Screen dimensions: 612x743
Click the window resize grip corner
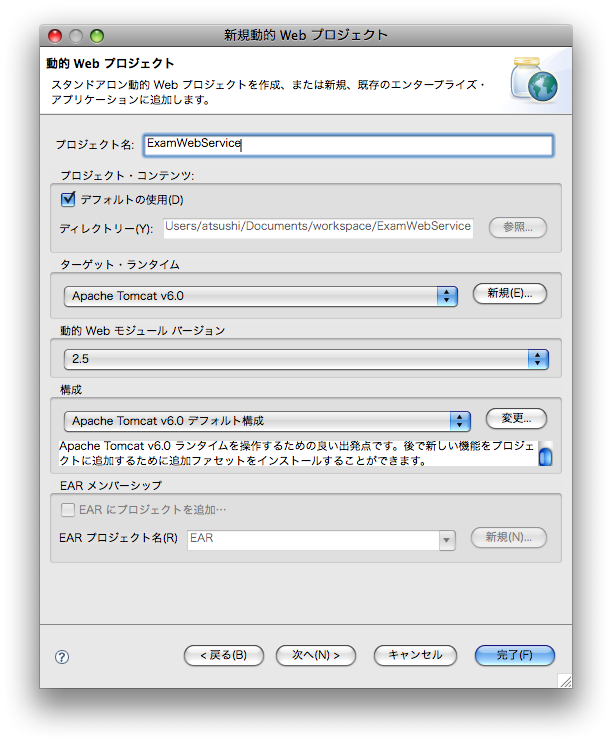click(564, 680)
